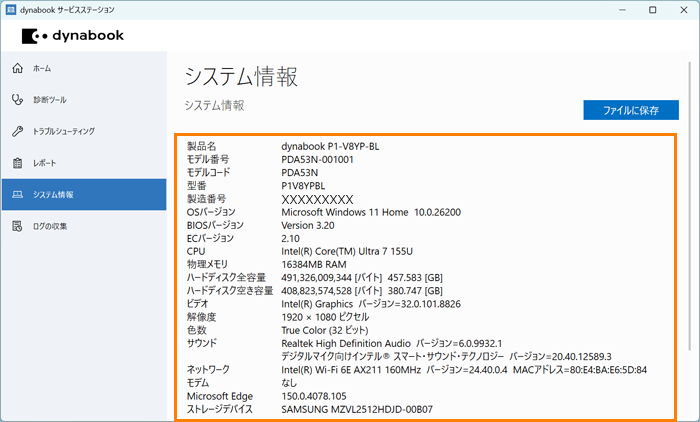
Task: Click the dynabook logo in header
Action: coord(73,36)
